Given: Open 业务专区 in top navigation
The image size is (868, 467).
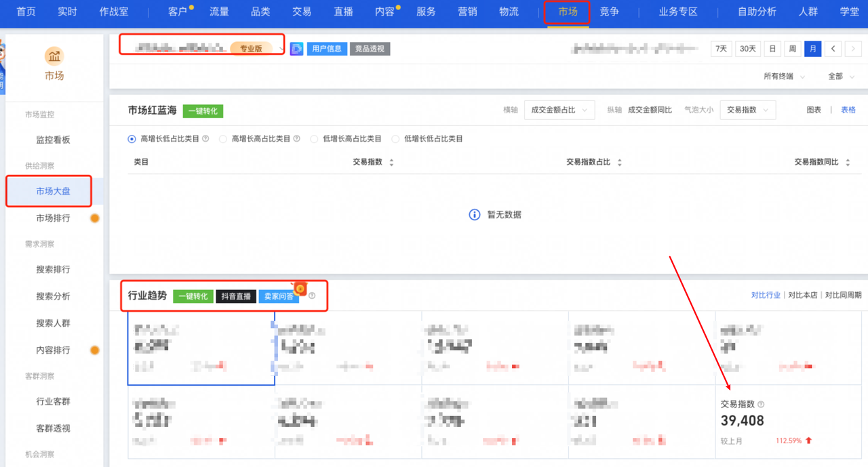Looking at the screenshot, I should 678,12.
